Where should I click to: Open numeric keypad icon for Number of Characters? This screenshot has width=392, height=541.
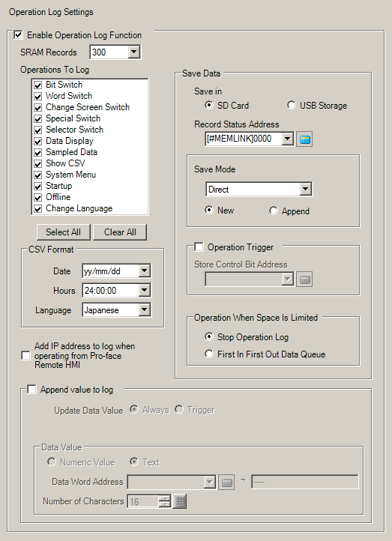point(180,502)
